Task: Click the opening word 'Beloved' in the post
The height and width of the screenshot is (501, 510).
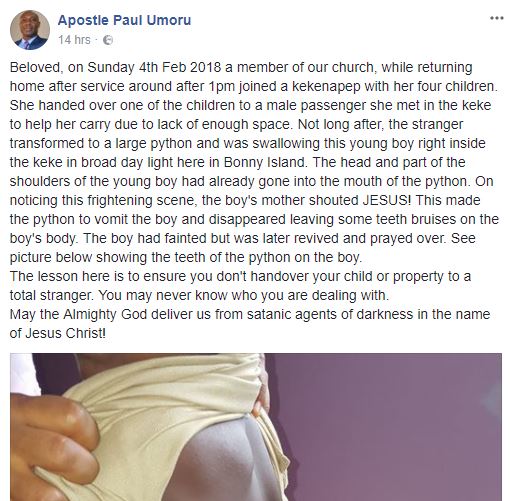Action: (36, 67)
